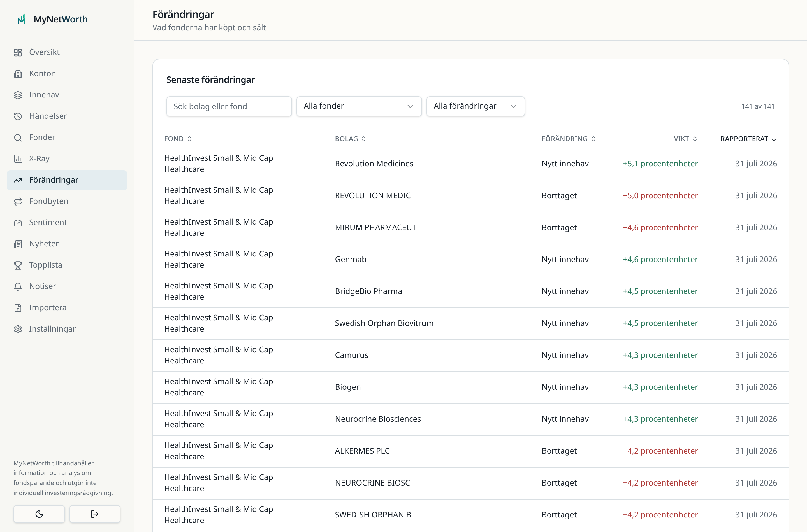Open the Konton section
The width and height of the screenshot is (807, 532).
[67, 74]
